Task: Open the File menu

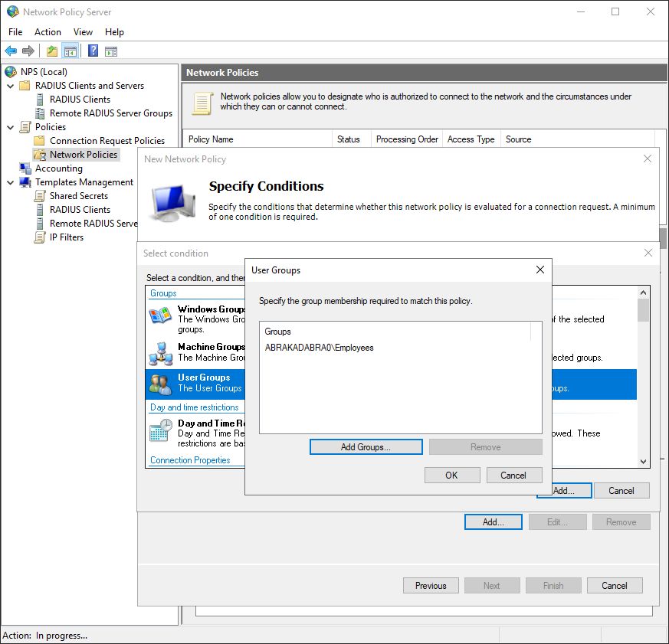Action: (15, 32)
